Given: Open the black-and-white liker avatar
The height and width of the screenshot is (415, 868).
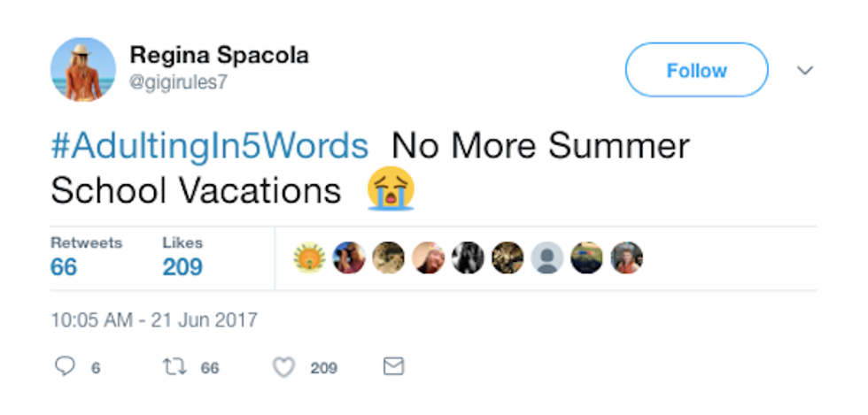Looking at the screenshot, I should [468, 257].
